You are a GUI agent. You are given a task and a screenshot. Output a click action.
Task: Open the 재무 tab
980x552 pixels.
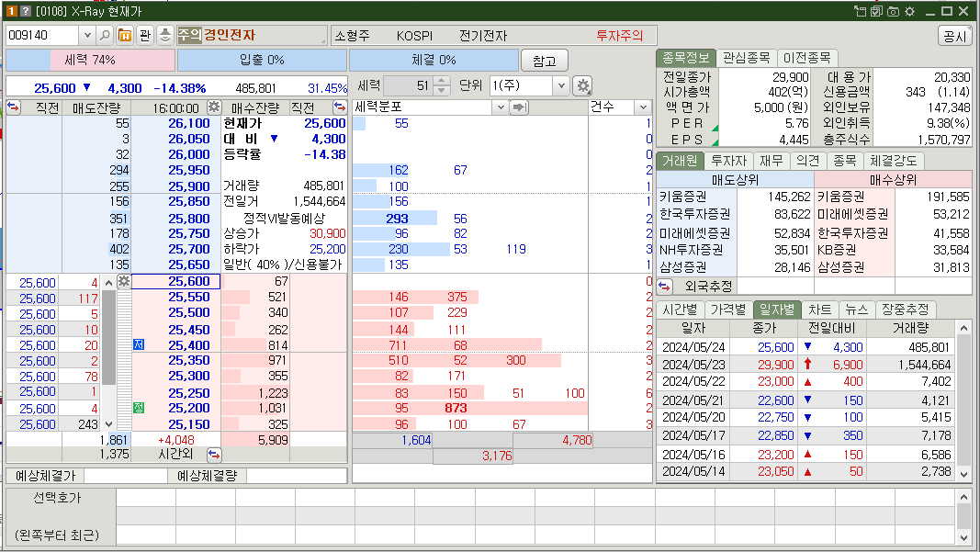click(x=771, y=161)
